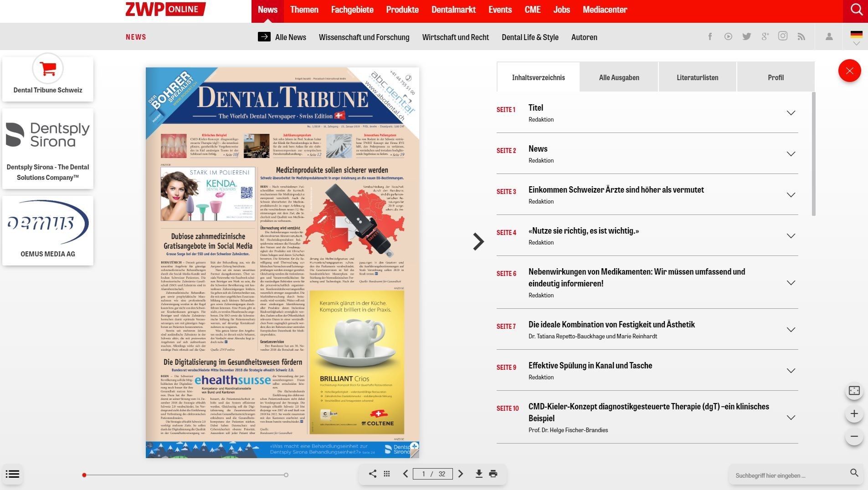The height and width of the screenshot is (490, 868).
Task: Open the list menu icon at bottom left
Action: tap(12, 474)
